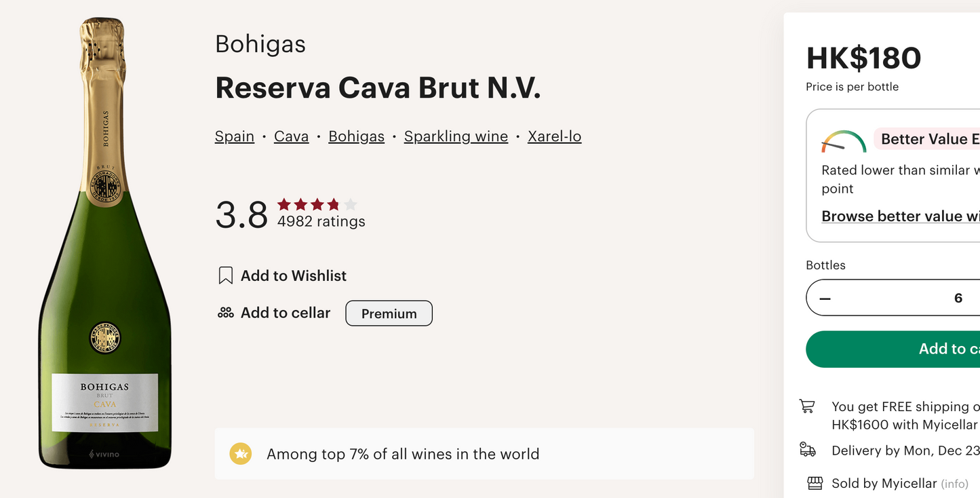Screen dimensions: 980x498
Task: Open the 4982 ratings count
Action: pyautogui.click(x=321, y=222)
